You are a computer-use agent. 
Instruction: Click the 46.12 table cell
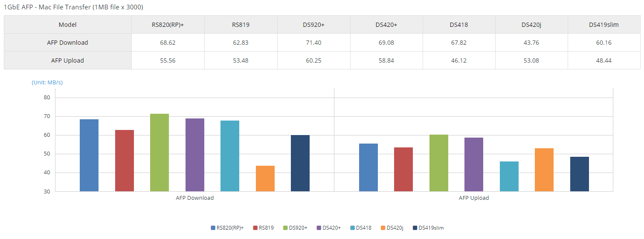click(x=459, y=60)
